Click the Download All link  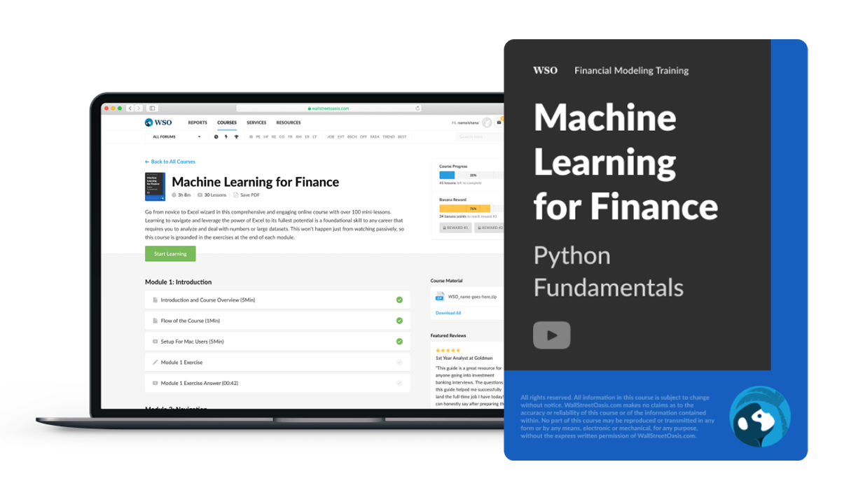pyautogui.click(x=448, y=313)
